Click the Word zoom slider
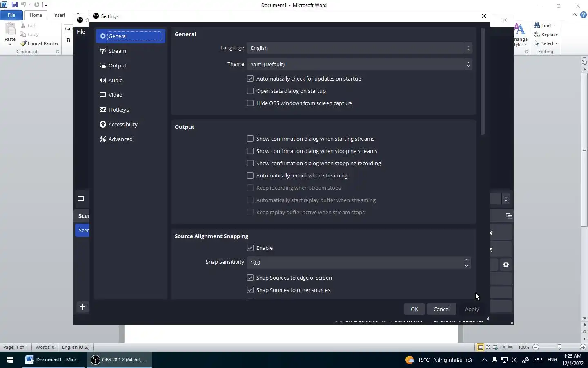This screenshot has width=588, height=368. click(x=559, y=347)
